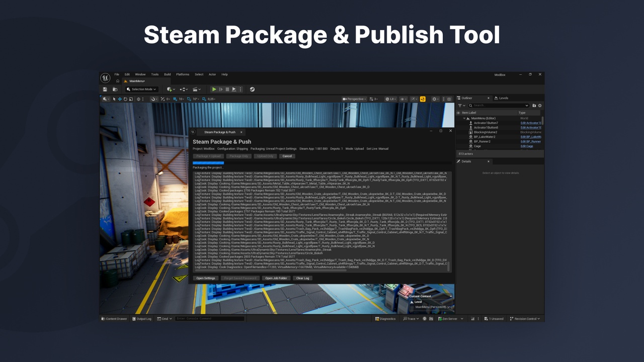
Task: Open the Lit view mode dropdown
Action: 391,99
